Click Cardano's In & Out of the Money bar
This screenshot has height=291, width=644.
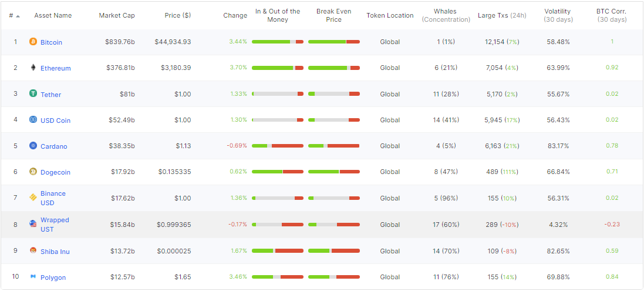point(278,146)
